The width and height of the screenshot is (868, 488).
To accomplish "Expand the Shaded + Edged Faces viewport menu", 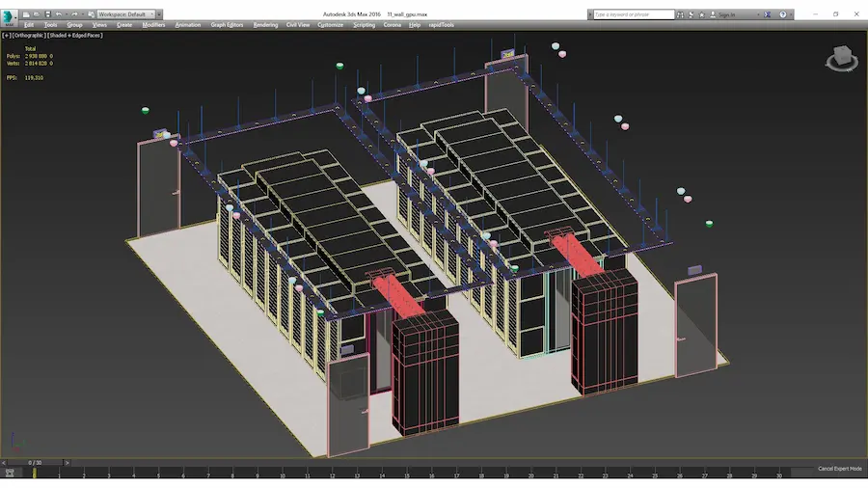I will coord(75,35).
